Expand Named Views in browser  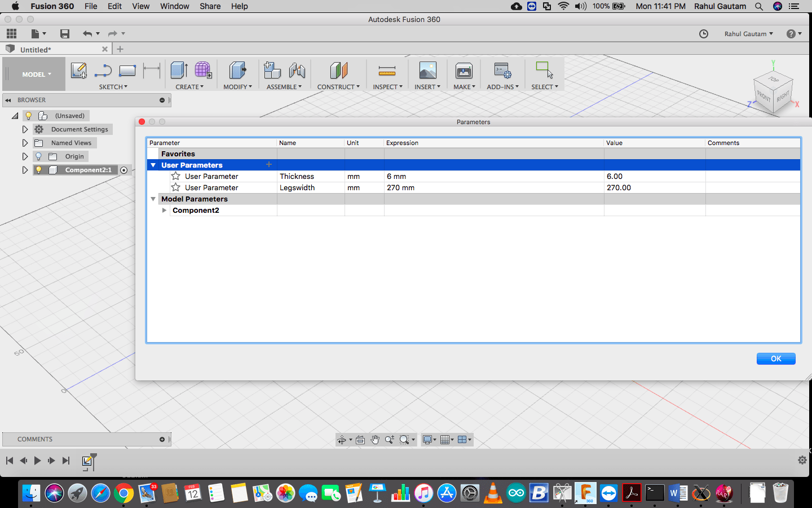coord(25,143)
